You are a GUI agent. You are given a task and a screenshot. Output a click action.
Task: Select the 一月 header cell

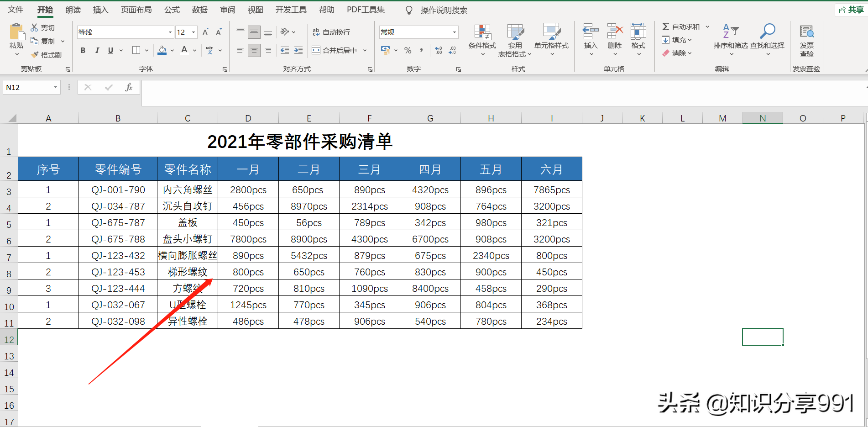pyautogui.click(x=248, y=169)
